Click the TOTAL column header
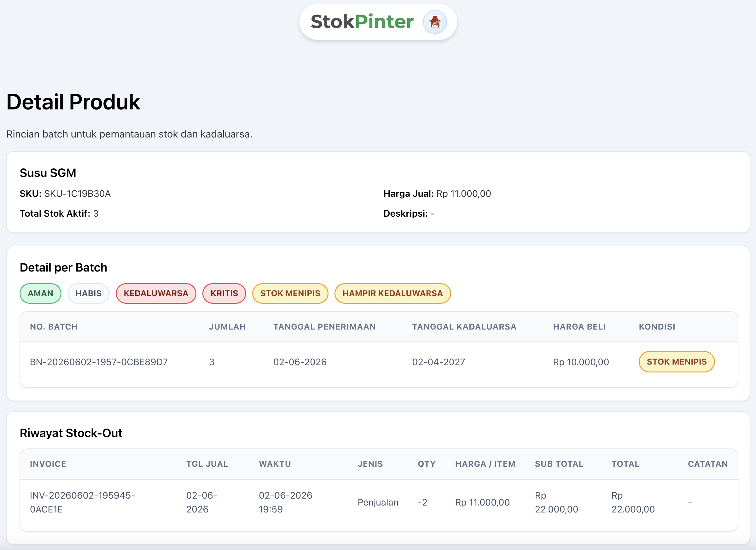 625,464
